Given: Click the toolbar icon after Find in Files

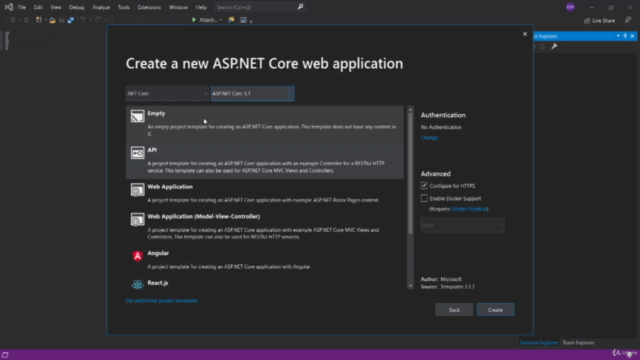Looking at the screenshot, I should [243, 20].
